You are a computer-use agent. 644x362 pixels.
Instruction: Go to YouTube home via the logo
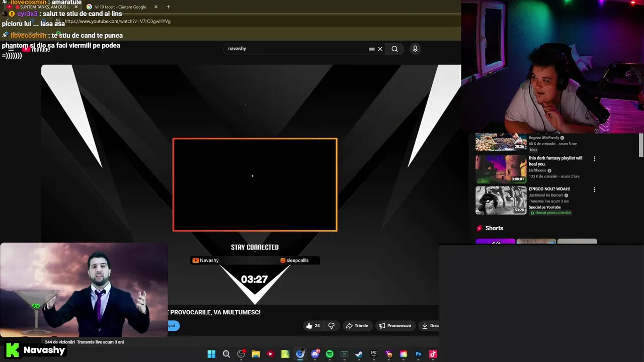click(36, 49)
